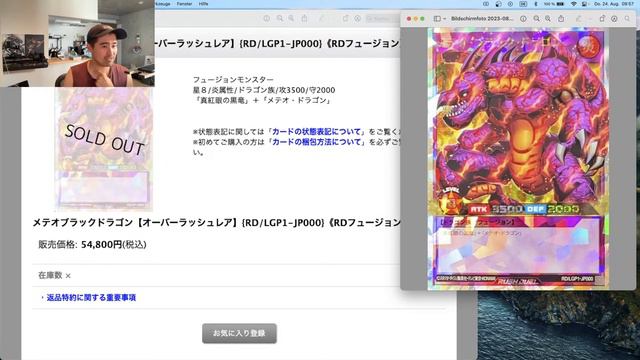Open search in front Preview window

627,19
